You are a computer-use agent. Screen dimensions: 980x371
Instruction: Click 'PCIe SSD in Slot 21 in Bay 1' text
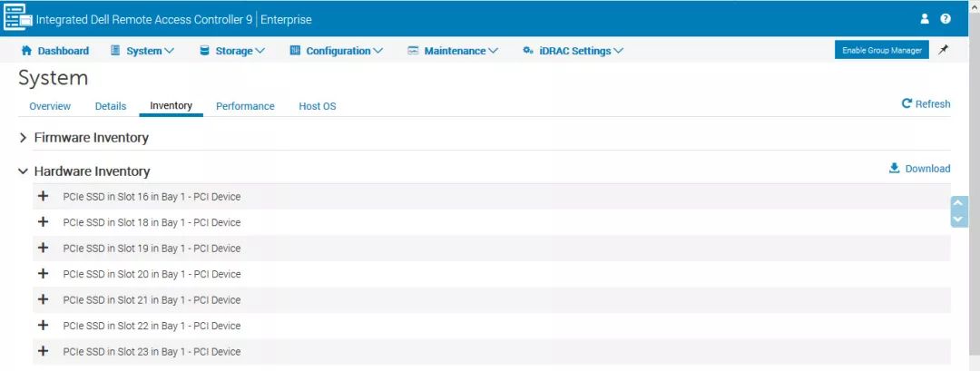click(x=124, y=300)
